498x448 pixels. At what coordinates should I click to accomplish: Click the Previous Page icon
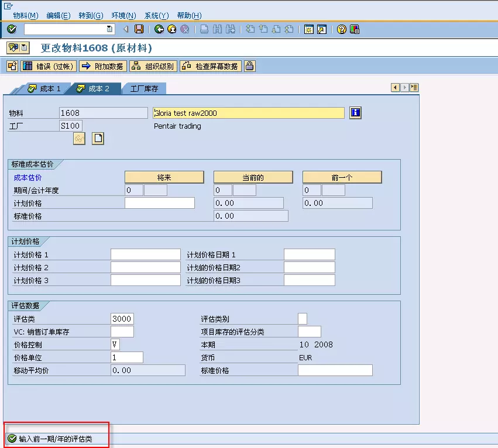pyautogui.click(x=263, y=29)
